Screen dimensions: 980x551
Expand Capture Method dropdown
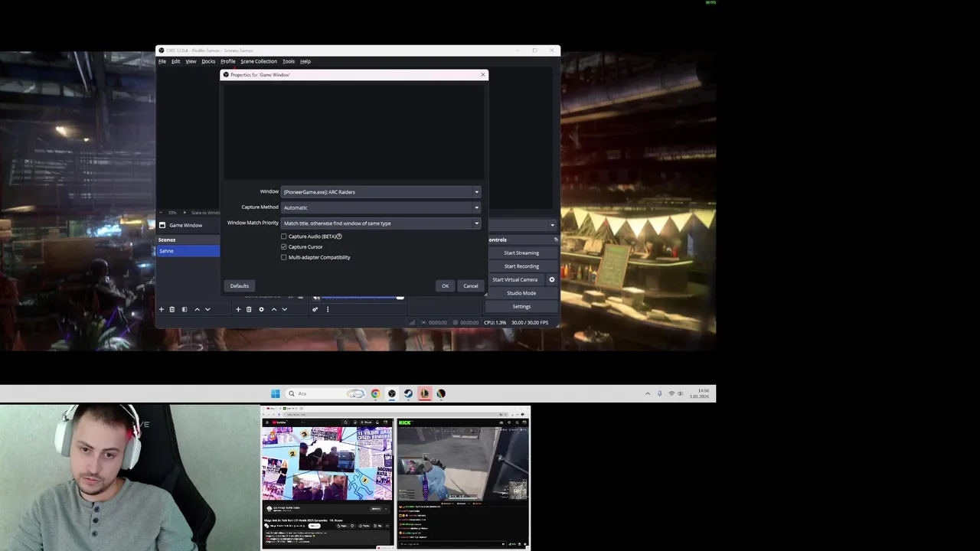381,207
